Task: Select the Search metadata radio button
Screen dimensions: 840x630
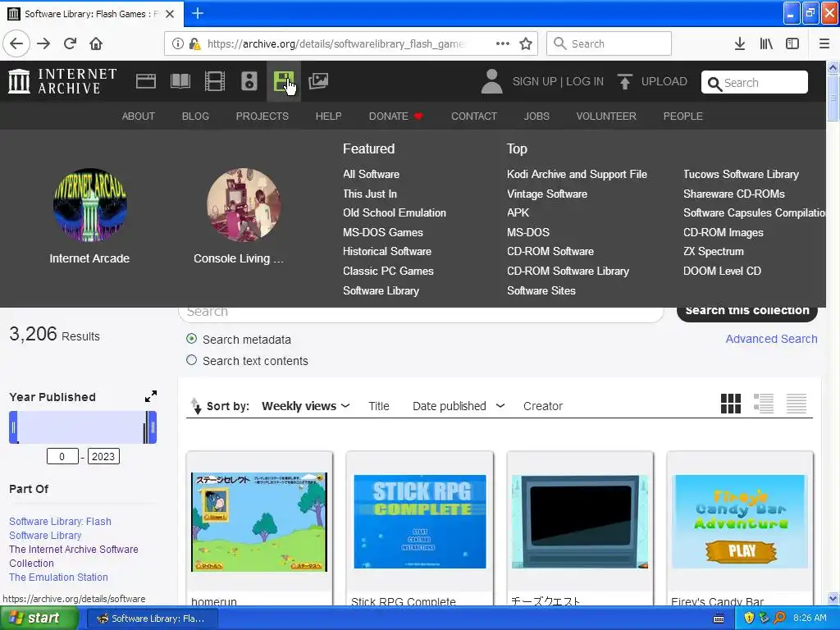Action: pos(191,339)
